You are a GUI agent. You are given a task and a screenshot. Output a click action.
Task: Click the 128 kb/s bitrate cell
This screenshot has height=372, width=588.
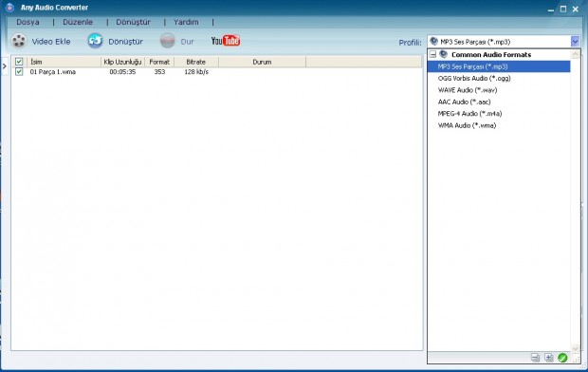click(x=196, y=72)
